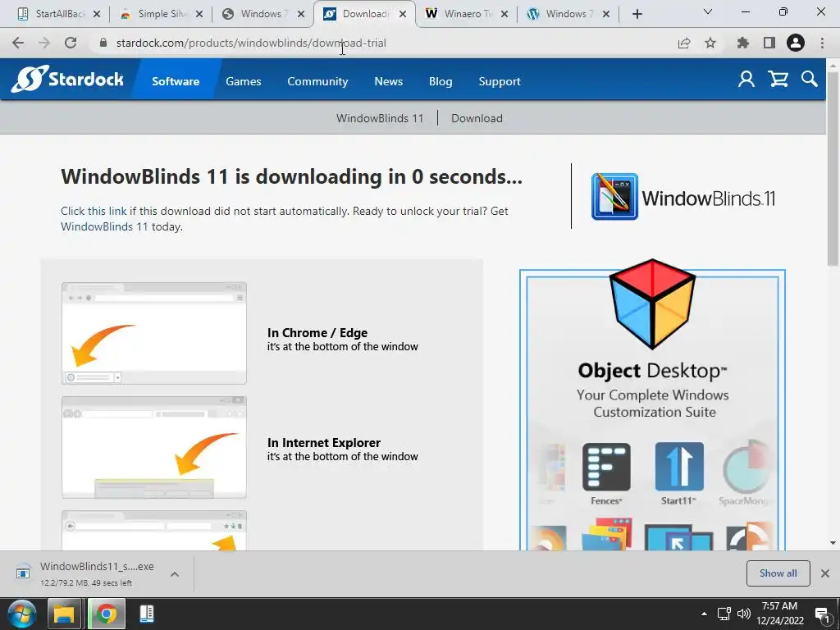This screenshot has width=840, height=630.
Task: Open the Software menu
Action: pyautogui.click(x=176, y=81)
